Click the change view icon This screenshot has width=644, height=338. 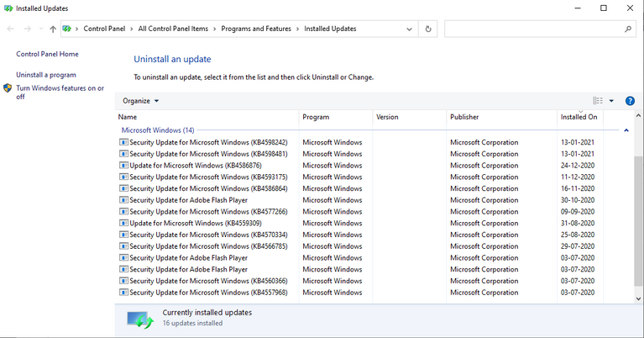pyautogui.click(x=598, y=101)
